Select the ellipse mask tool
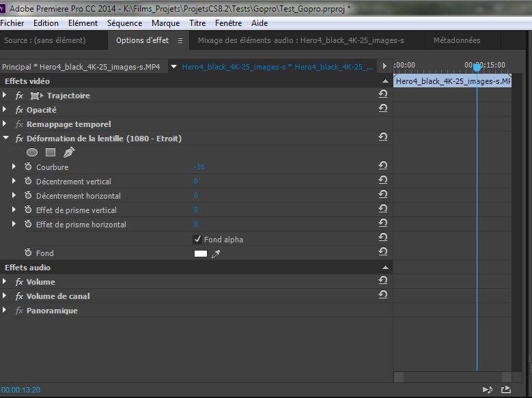532x398 pixels. 32,153
